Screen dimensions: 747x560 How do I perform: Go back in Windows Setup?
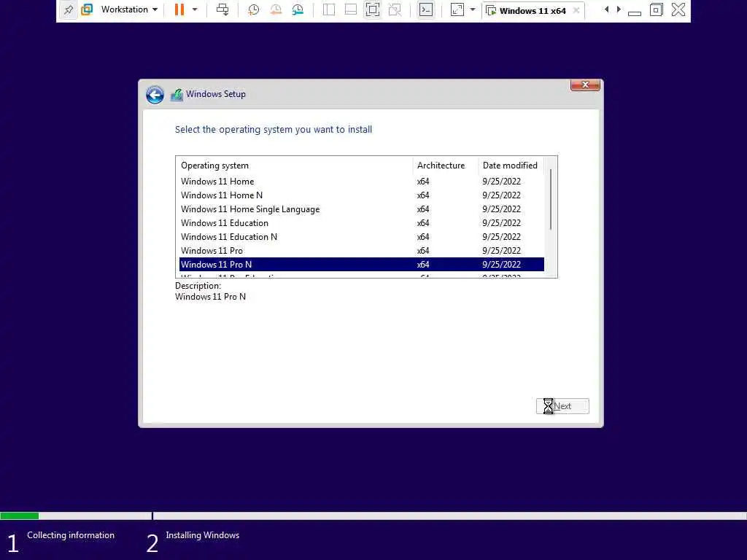(155, 94)
